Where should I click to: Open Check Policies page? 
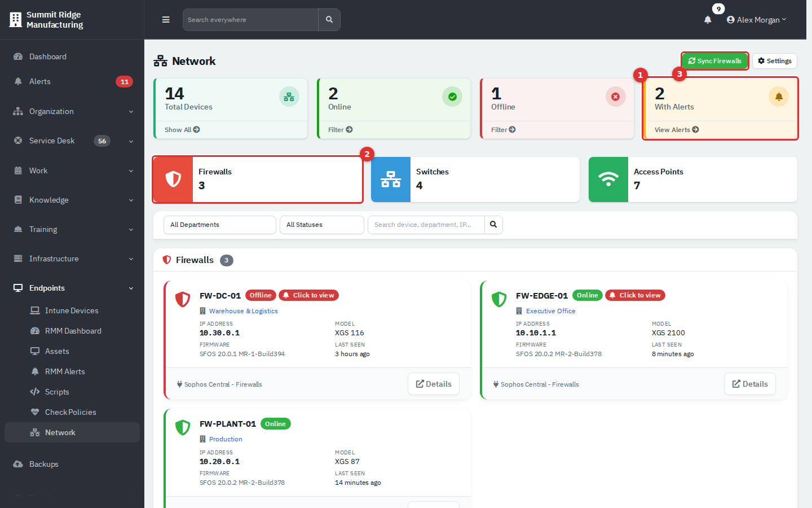(x=72, y=412)
